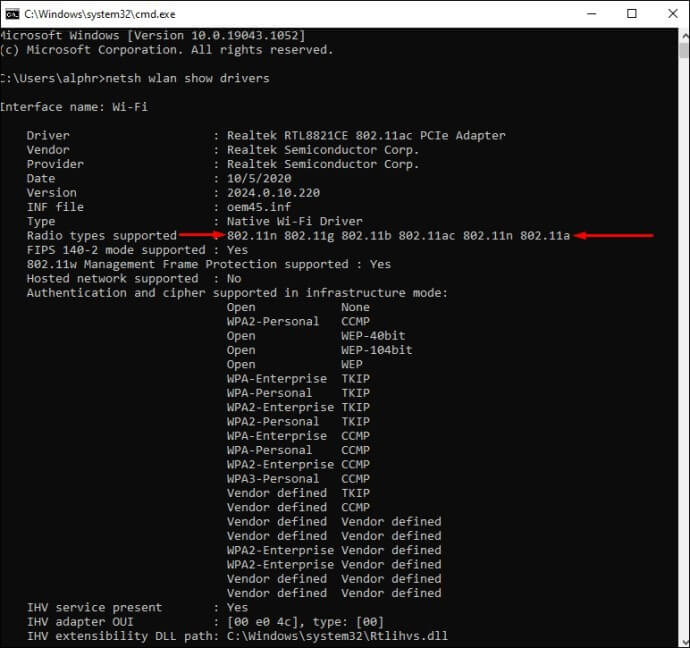Click 802.11b in the radio types list
This screenshot has height=648, width=690.
point(366,236)
